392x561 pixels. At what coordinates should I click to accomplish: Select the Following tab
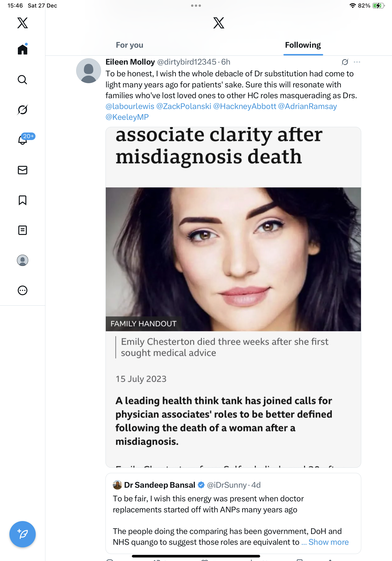click(303, 45)
